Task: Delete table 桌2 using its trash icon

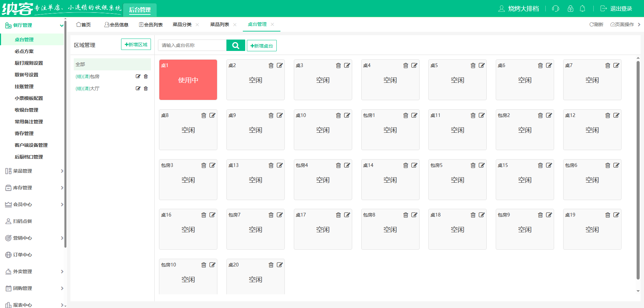Action: (x=271, y=66)
